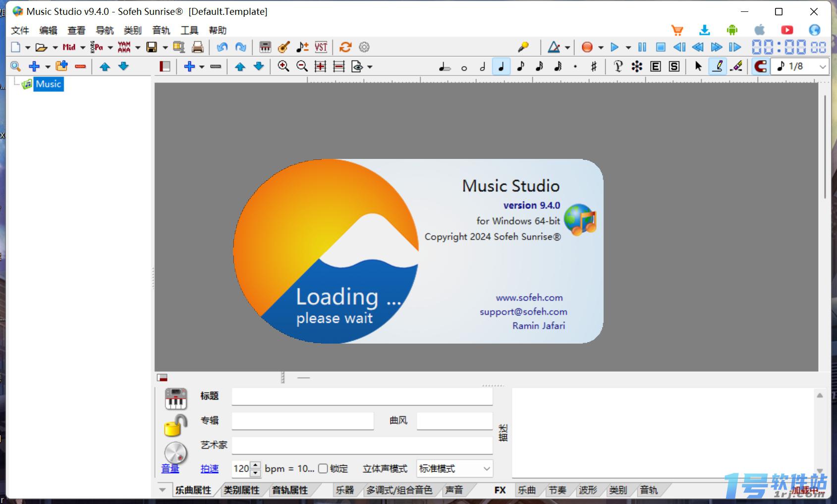Expand the arrow next to Open folder

coord(55,48)
